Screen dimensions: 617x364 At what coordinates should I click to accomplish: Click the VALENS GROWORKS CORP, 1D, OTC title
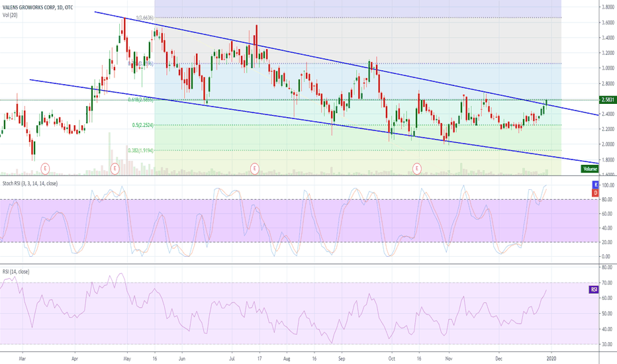click(x=38, y=7)
